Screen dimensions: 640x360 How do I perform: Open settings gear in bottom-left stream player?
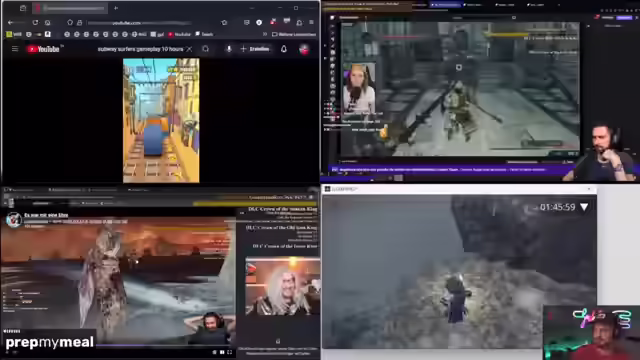click(x=214, y=352)
